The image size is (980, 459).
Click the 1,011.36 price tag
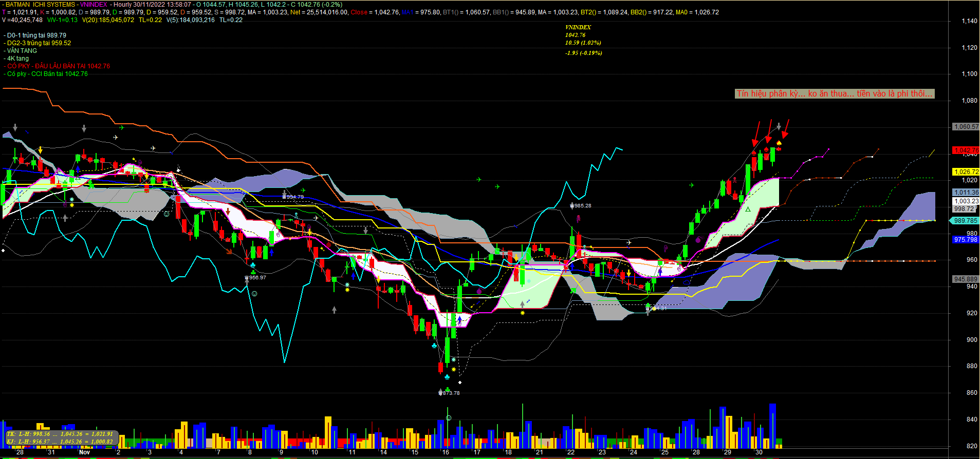(966, 193)
